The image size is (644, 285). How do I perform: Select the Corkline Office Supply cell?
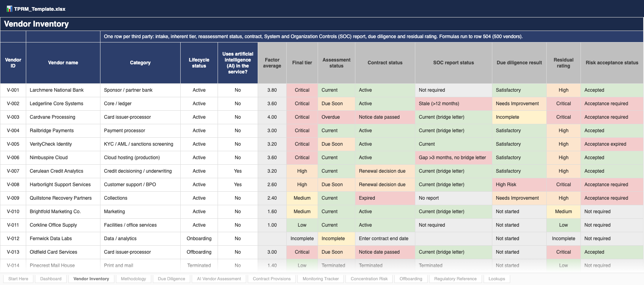63,225
